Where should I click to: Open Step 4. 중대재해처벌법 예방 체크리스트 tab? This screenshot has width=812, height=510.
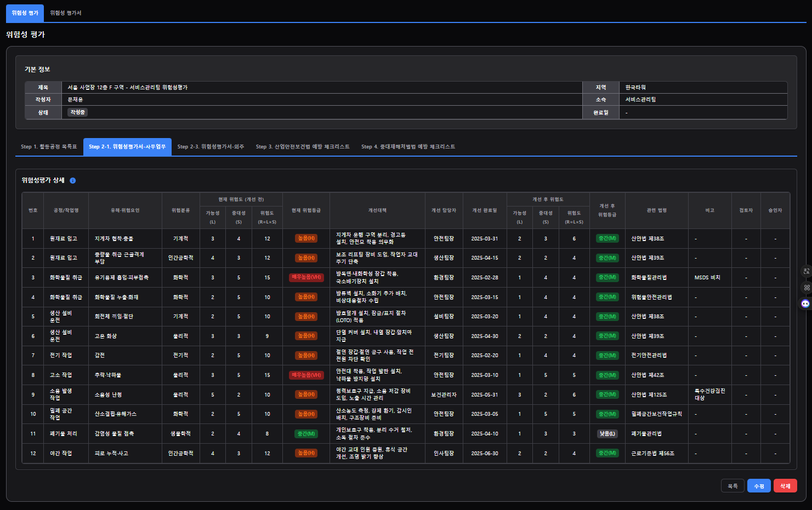[x=408, y=147]
